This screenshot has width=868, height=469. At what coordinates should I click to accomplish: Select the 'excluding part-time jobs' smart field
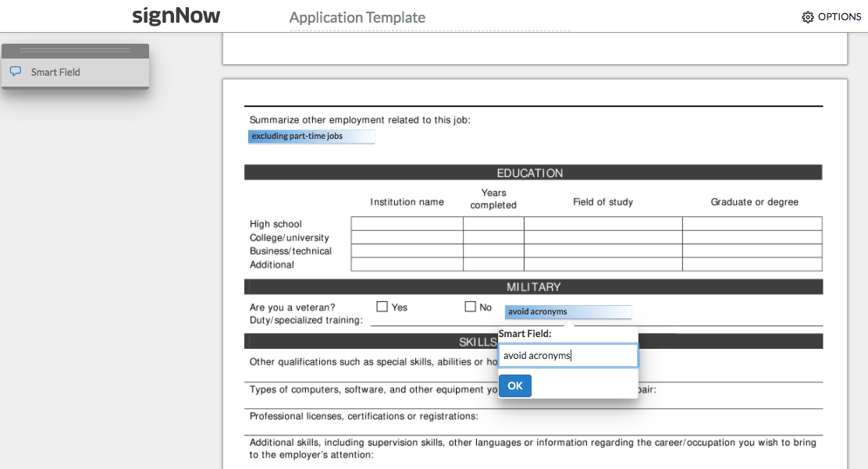pos(311,137)
